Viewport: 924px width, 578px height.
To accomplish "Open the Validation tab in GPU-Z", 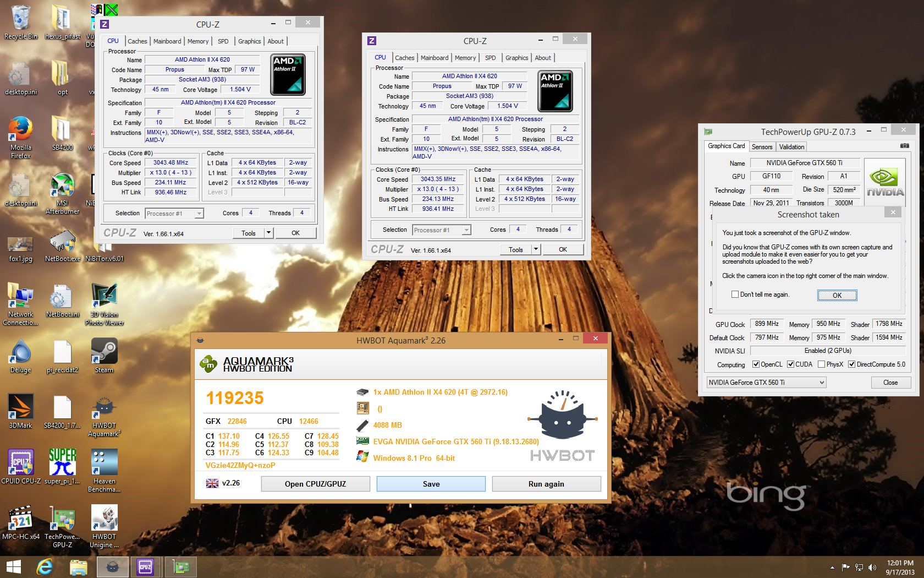I will 791,147.
